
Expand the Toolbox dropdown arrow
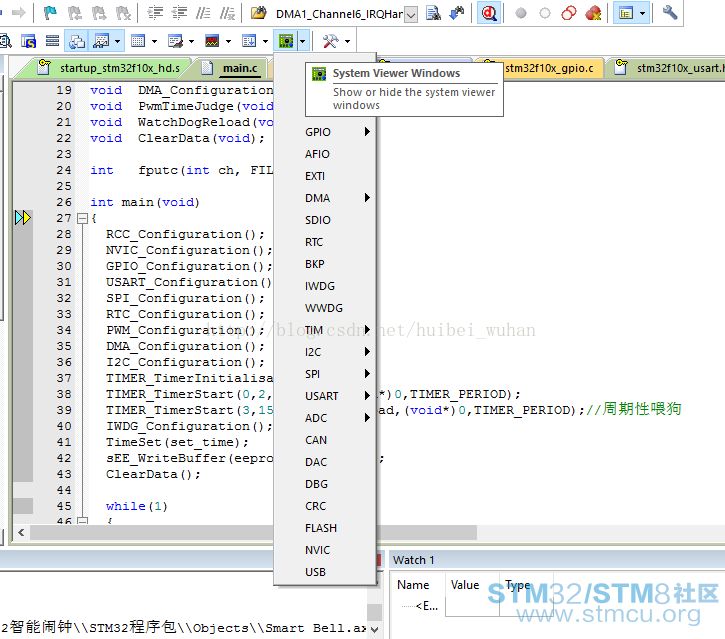coord(347,42)
